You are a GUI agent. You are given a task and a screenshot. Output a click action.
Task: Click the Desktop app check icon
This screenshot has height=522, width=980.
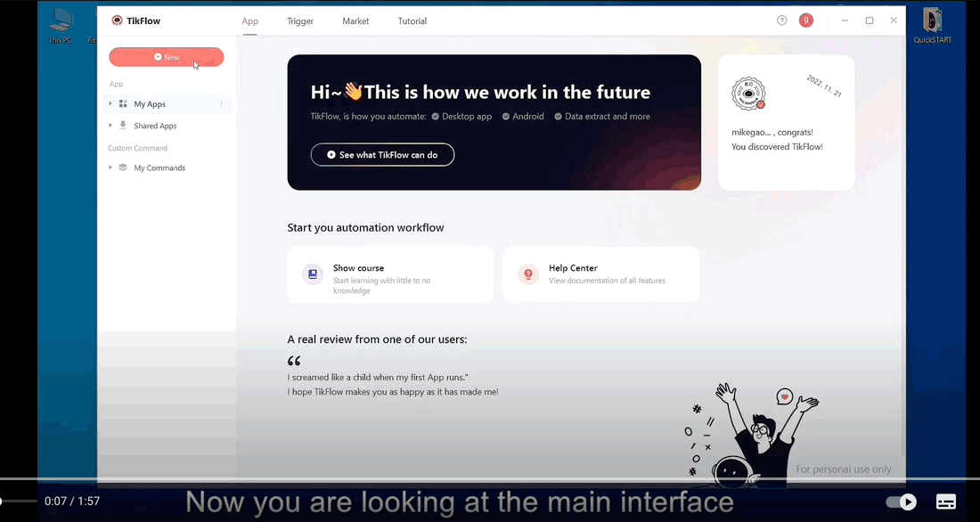(x=435, y=117)
